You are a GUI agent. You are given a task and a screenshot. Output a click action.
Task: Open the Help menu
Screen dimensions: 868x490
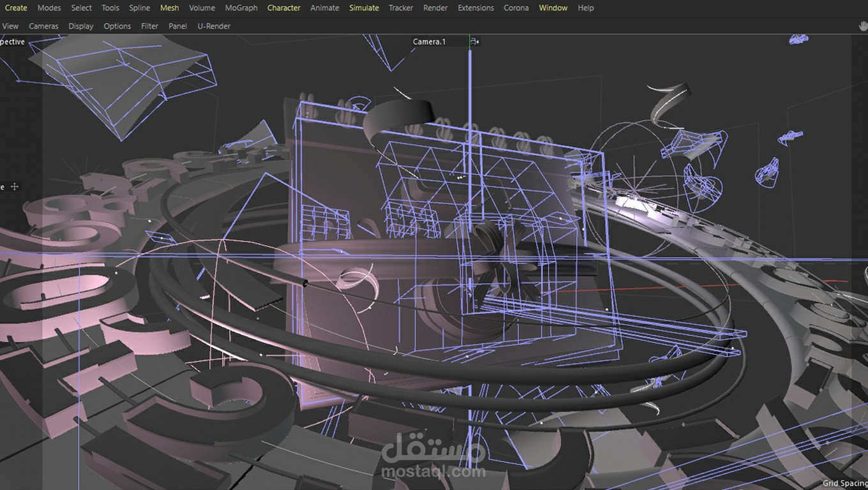click(x=586, y=8)
